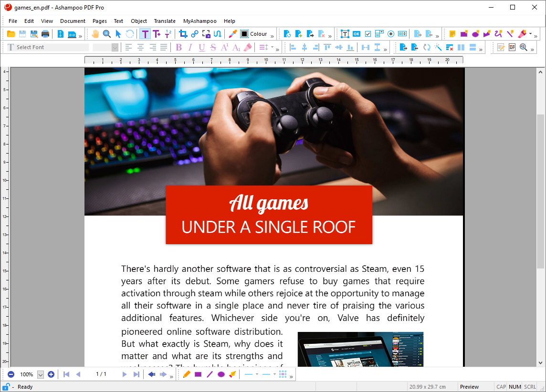Select the Hand pan tool

click(95, 34)
